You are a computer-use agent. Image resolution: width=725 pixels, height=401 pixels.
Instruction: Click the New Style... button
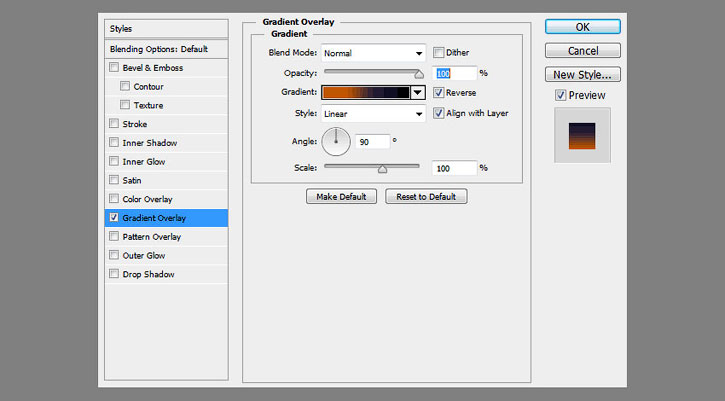(x=583, y=74)
